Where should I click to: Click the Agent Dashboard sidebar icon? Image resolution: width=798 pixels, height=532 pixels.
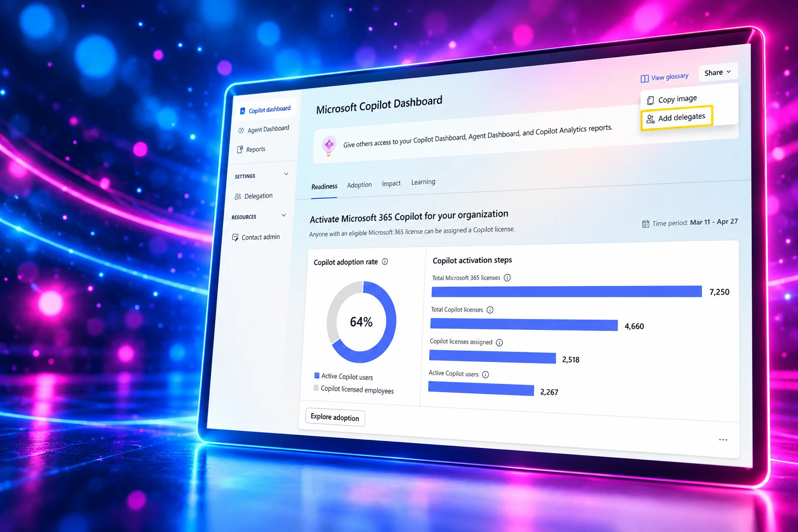point(241,131)
